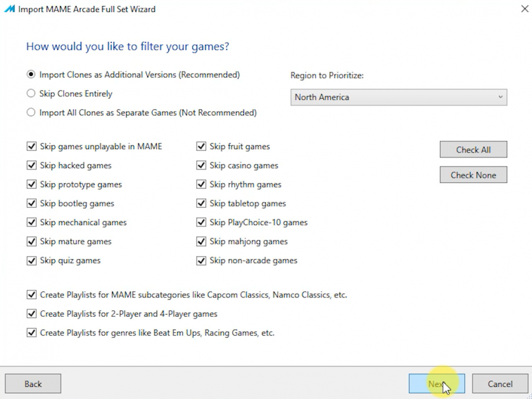The image size is (532, 399).
Task: Disable "Skip mature games"
Action: pos(32,241)
